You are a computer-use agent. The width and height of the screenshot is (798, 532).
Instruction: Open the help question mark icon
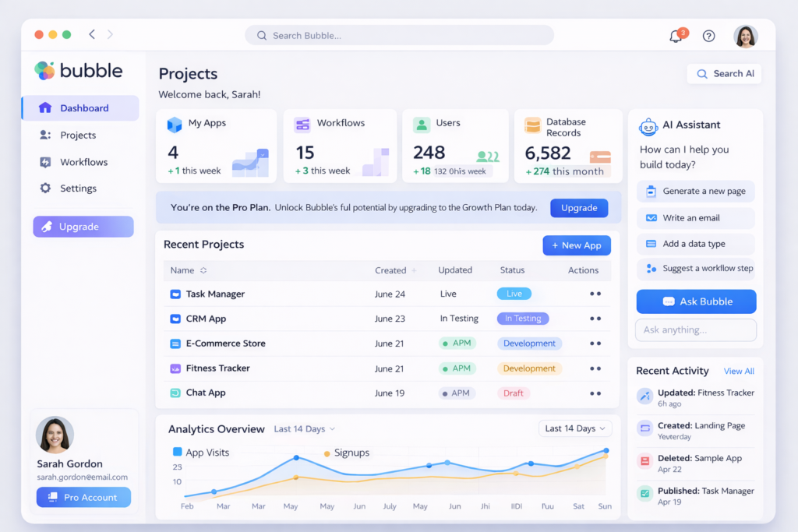(x=708, y=36)
